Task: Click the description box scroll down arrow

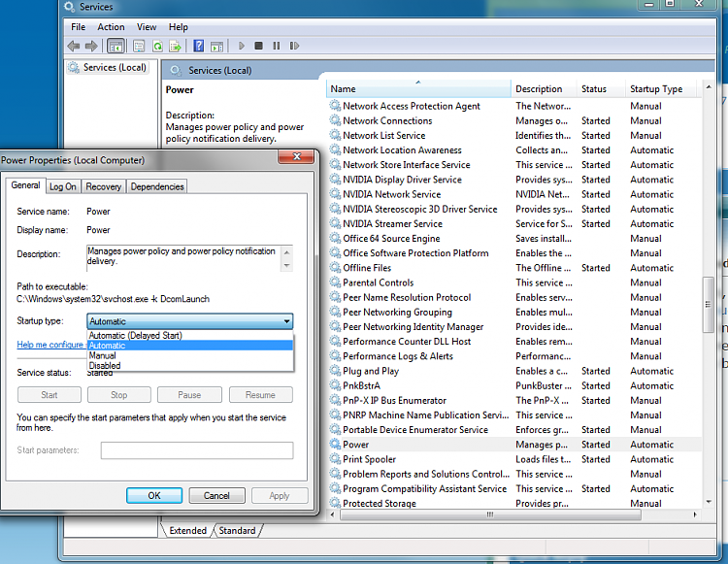Action: pyautogui.click(x=286, y=266)
